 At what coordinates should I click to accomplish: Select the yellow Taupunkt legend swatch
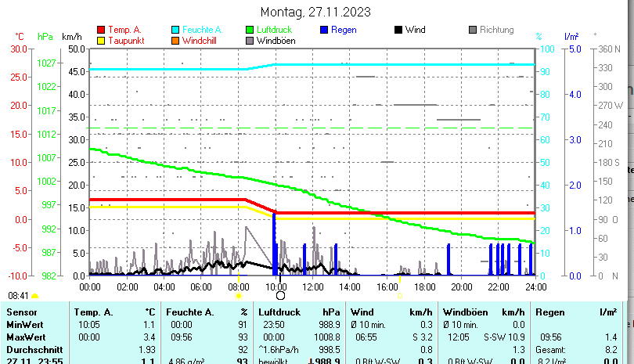click(100, 40)
